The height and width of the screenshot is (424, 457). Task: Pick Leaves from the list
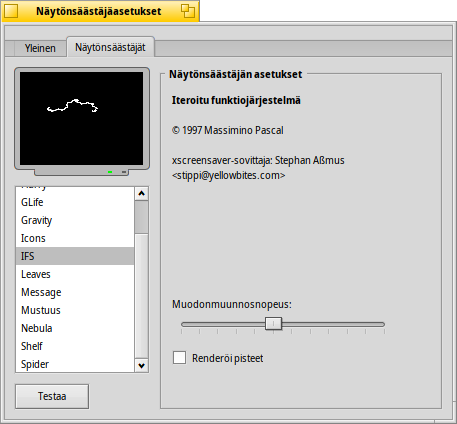tap(75, 274)
